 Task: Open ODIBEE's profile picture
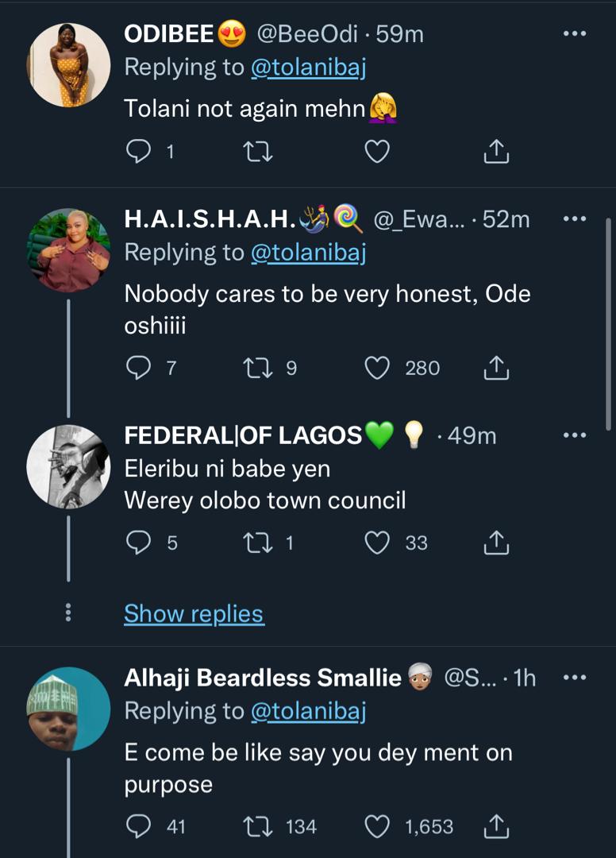[69, 65]
